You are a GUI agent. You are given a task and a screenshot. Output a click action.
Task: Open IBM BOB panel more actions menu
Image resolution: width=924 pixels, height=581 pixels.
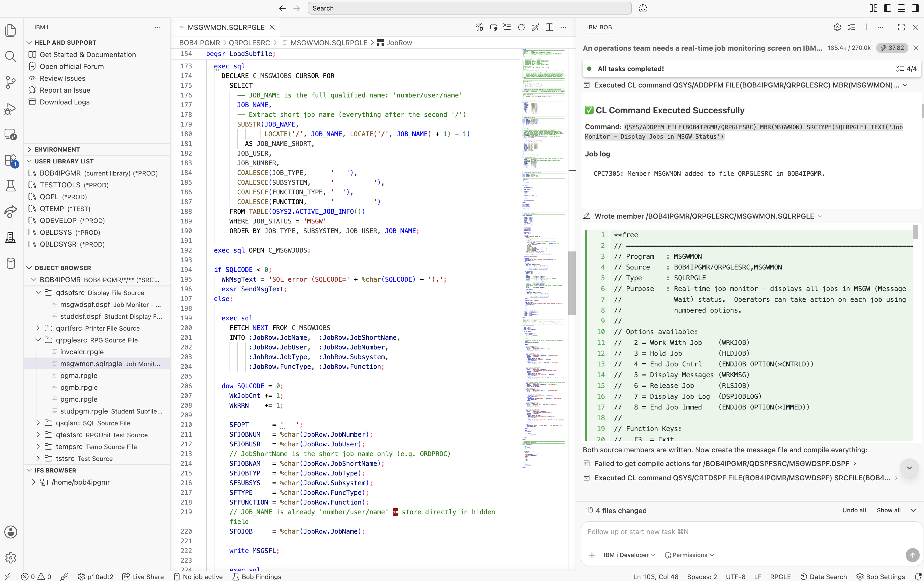tap(880, 27)
